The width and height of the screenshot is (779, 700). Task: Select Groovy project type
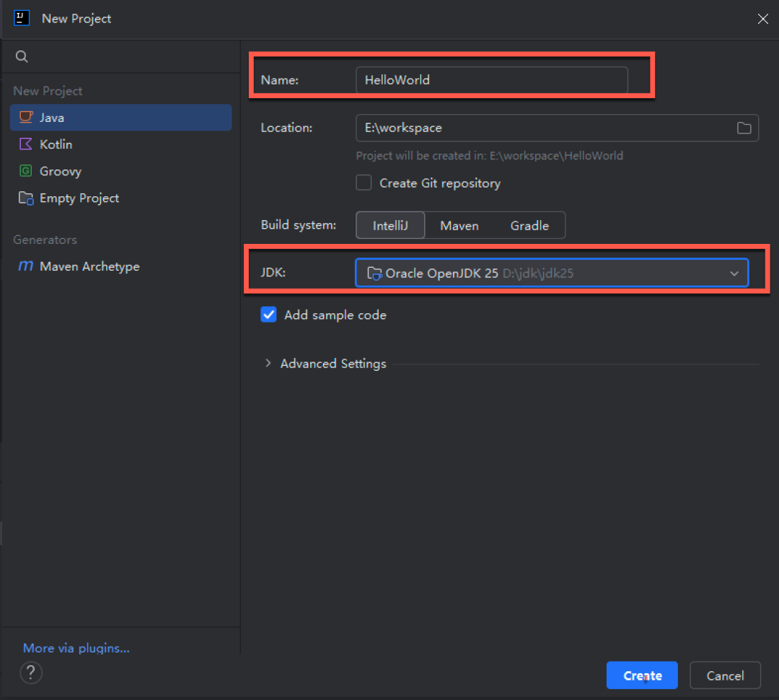click(120, 171)
